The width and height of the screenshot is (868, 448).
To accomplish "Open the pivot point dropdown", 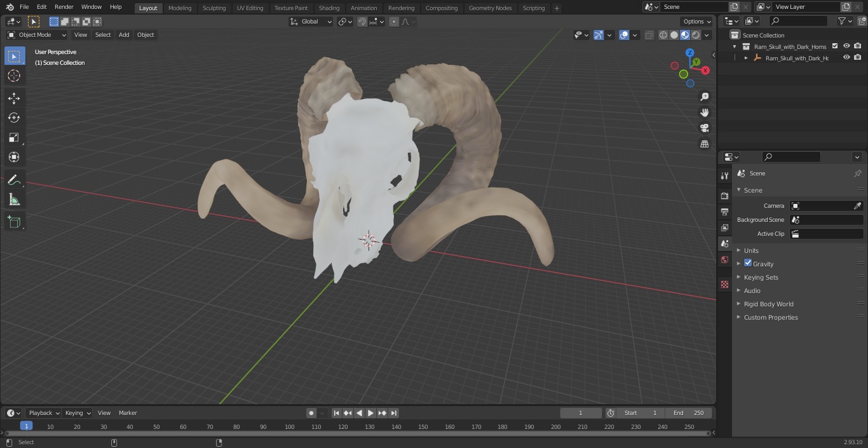I will tap(345, 22).
